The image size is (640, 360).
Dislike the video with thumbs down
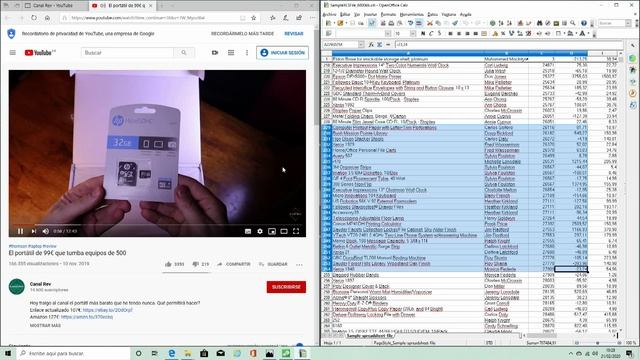click(x=196, y=264)
